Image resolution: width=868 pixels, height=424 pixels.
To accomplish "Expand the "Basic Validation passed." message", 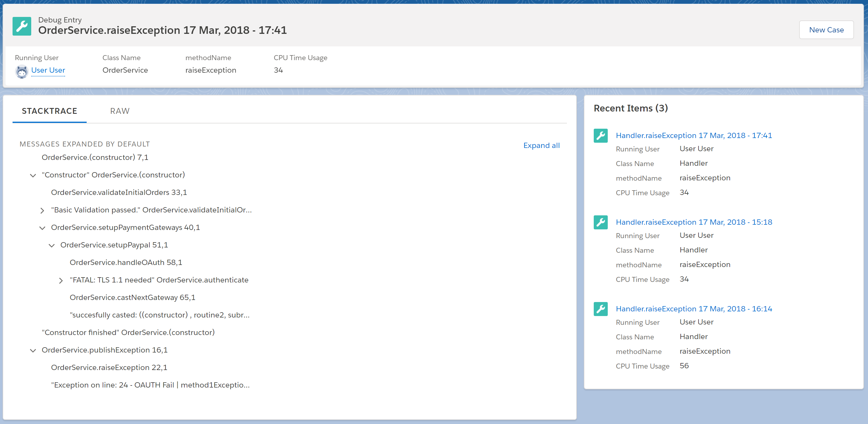I will click(42, 210).
